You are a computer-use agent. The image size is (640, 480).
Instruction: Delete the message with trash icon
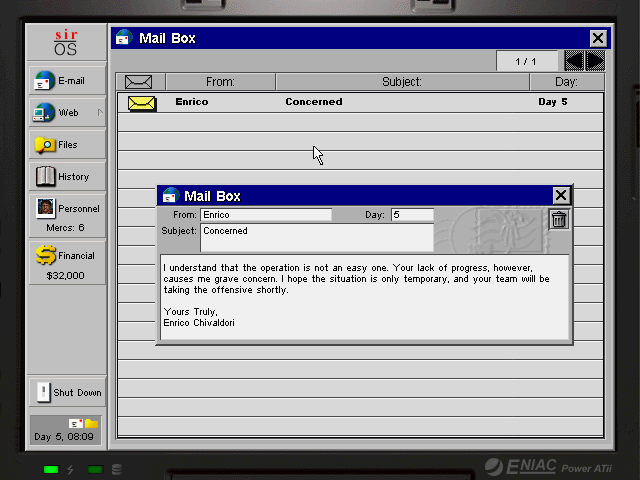click(559, 219)
